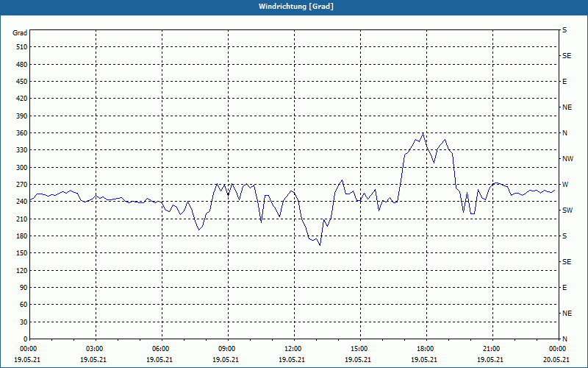Click the 240 y-axis value
This screenshot has height=368, width=588.
[22, 202]
